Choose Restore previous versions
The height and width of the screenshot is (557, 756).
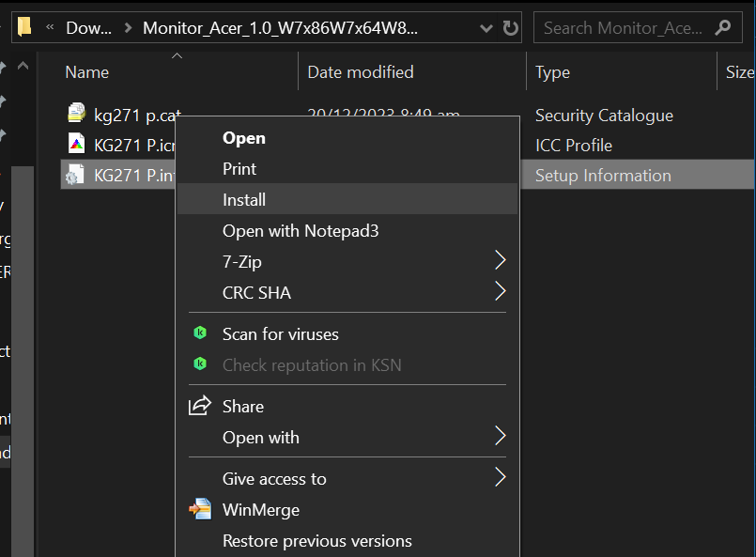coord(316,540)
